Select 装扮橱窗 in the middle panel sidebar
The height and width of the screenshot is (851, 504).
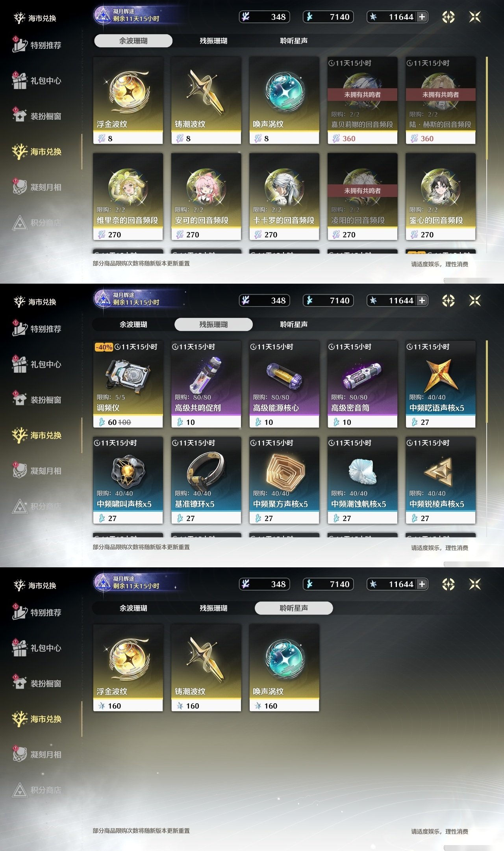[x=37, y=399]
